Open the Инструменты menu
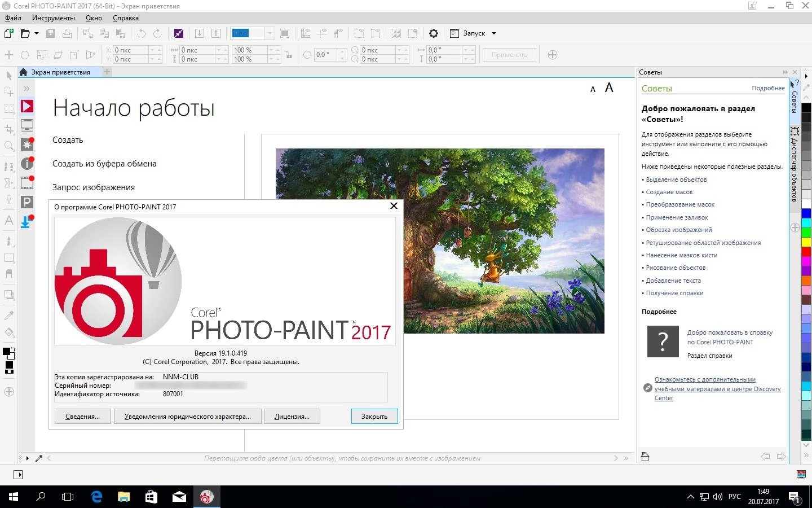Screen dimensions: 812x508 point(54,18)
